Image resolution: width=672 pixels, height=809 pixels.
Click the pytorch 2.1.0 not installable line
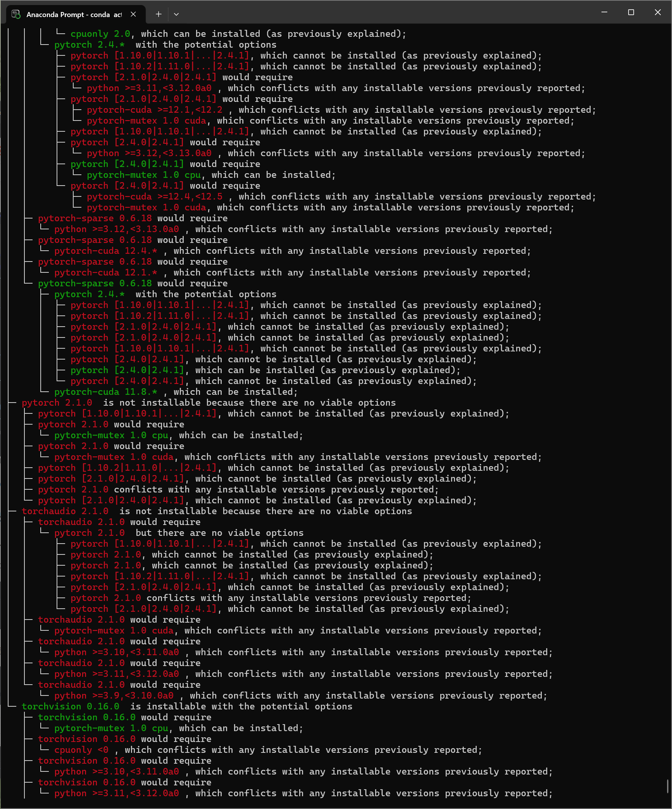(x=57, y=403)
